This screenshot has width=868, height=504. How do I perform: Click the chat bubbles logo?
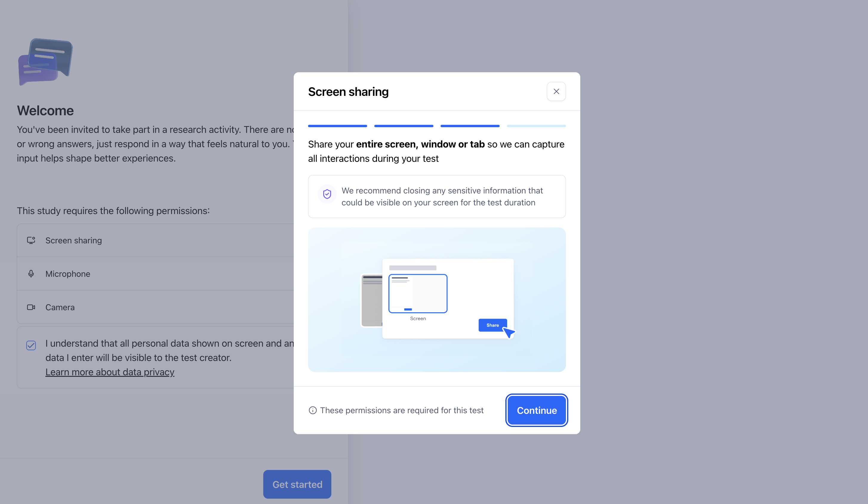45,61
